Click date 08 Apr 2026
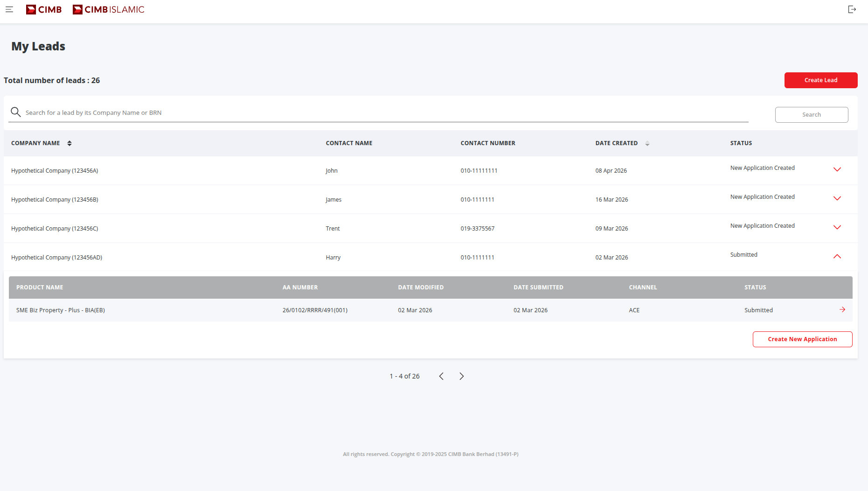Image resolution: width=868 pixels, height=491 pixels. coord(611,171)
